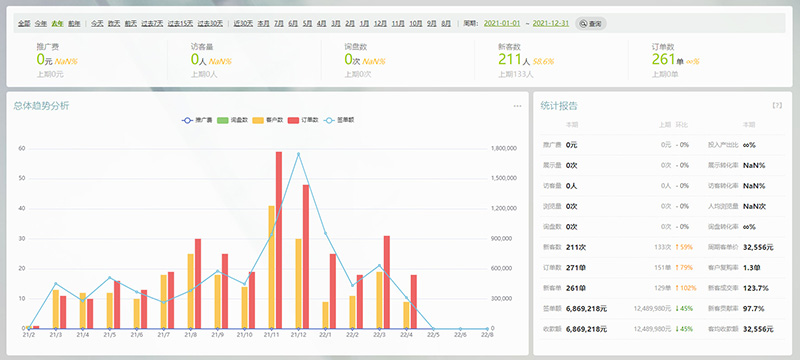The width and height of the screenshot is (800, 360).
Task: Select the 5月 month filter
Action: tap(307, 23)
